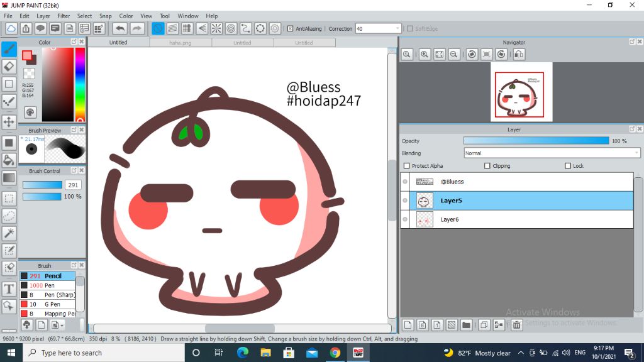Enable crisscross grid snap

(x=187, y=28)
